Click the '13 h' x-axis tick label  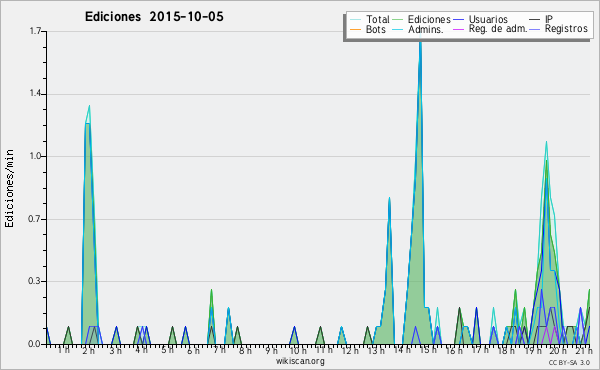click(376, 350)
